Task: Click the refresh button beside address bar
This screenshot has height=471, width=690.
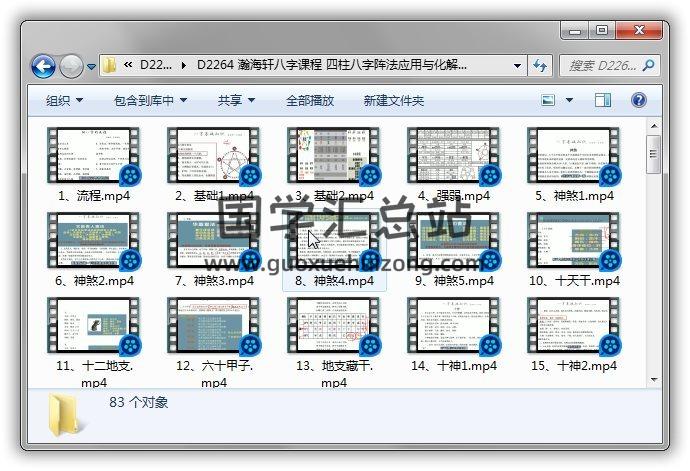Action: pos(540,66)
